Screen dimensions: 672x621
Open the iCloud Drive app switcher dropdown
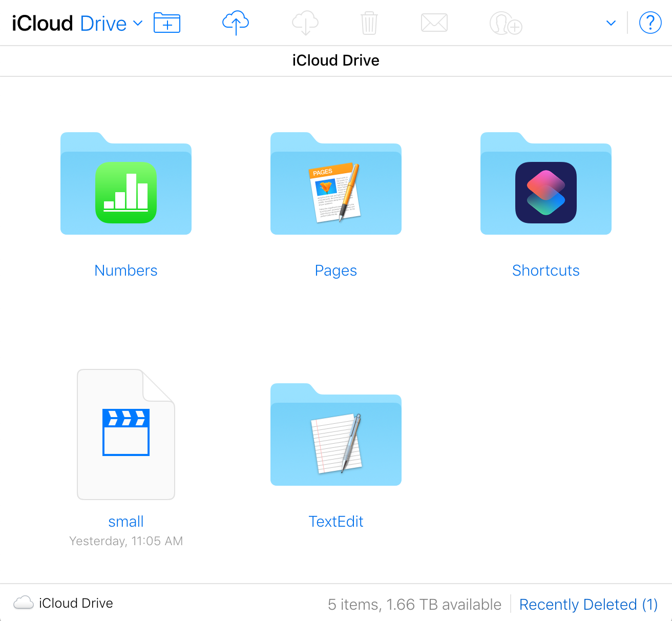(77, 24)
